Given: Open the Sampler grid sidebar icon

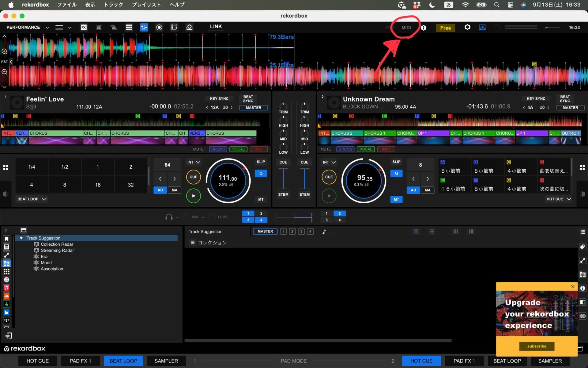Looking at the screenshot, I should (6, 271).
